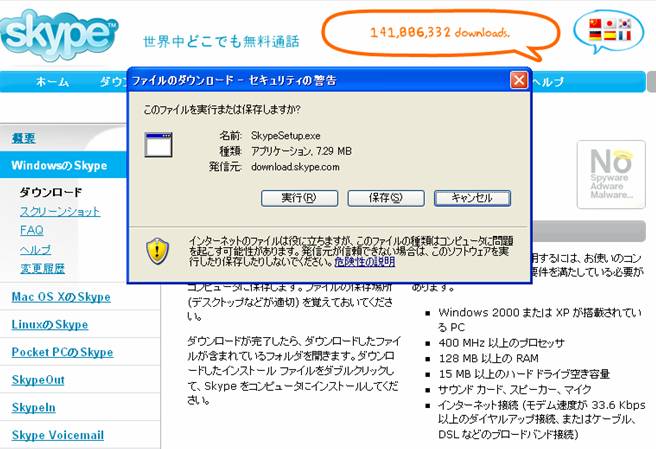Select the Spanish flag language icon
The width and height of the screenshot is (656, 449).
tap(609, 37)
